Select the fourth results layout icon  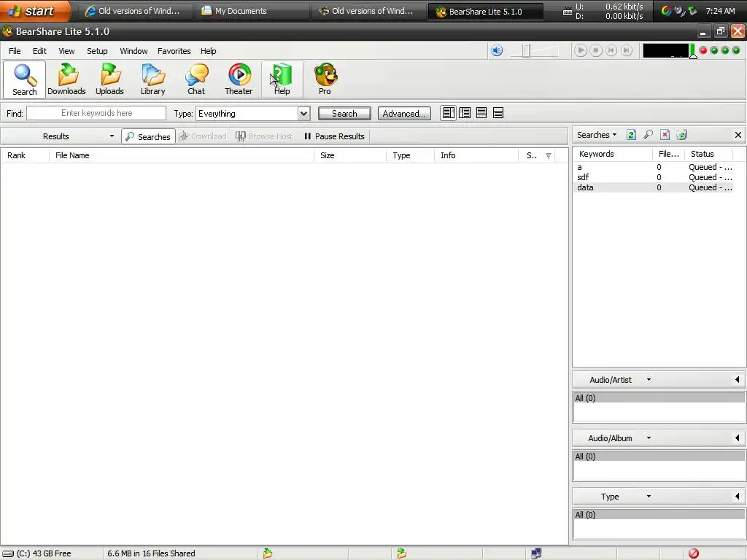(x=498, y=113)
